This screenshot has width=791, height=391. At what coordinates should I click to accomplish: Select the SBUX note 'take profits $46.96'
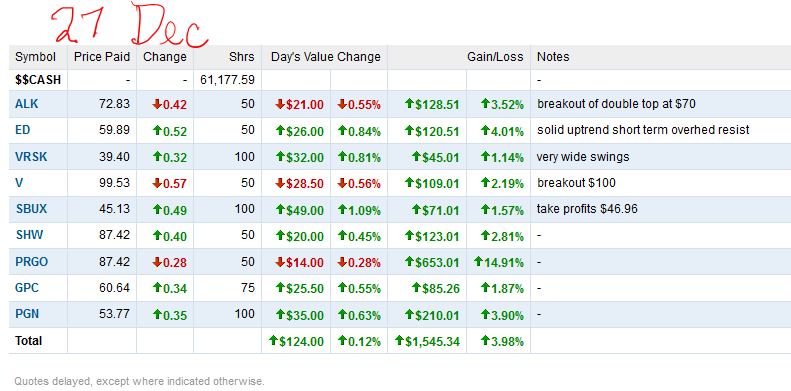[587, 209]
